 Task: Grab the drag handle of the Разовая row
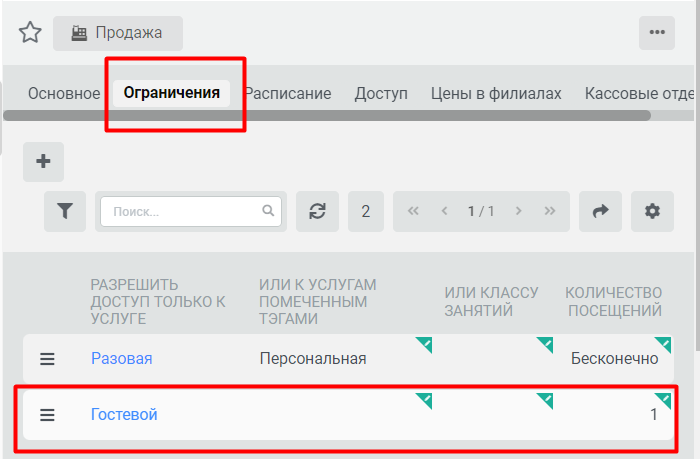point(47,359)
